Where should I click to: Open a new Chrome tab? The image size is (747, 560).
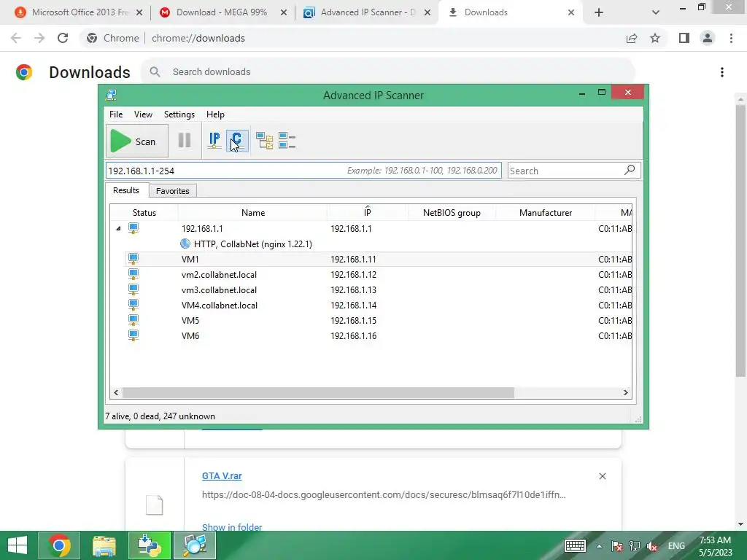599,13
